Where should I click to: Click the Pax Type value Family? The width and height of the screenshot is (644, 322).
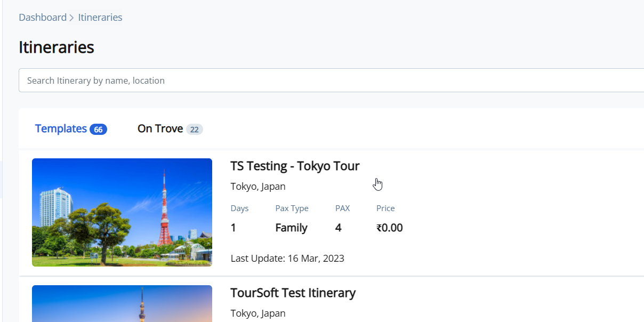291,228
